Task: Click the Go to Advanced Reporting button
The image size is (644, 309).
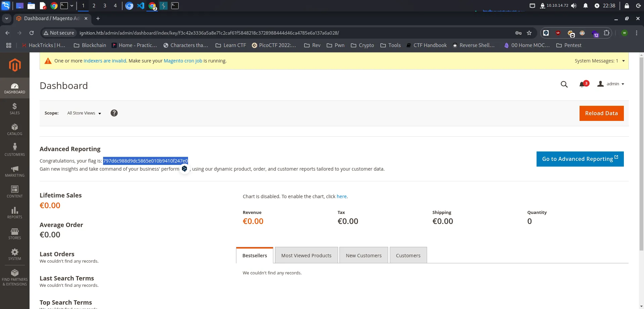Action: click(x=580, y=159)
